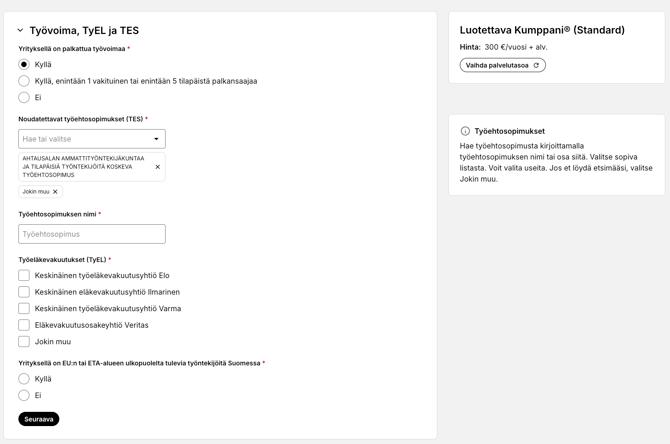Click the Työvoima, TyEL ja TES heading
This screenshot has height=444, width=670.
tap(84, 30)
